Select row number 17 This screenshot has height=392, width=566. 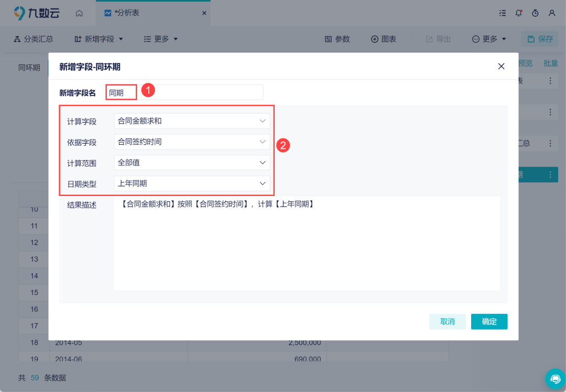pyautogui.click(x=34, y=326)
